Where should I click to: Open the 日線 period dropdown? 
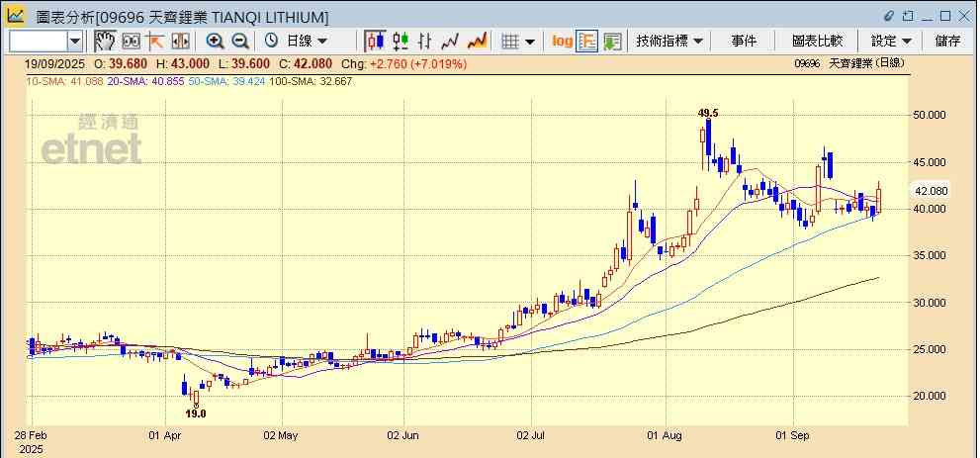point(307,42)
